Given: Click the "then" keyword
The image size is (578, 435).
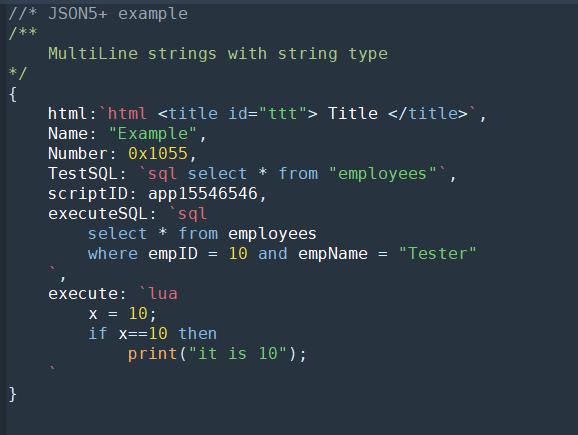Looking at the screenshot, I should [x=198, y=333].
